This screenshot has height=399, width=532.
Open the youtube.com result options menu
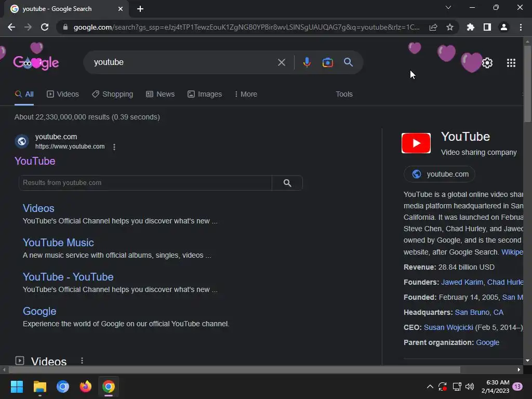(114, 147)
